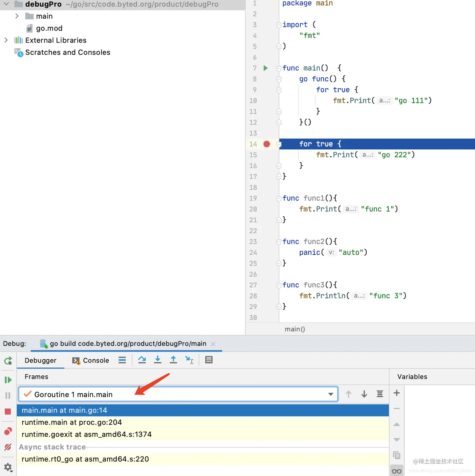Open go.mod in project tree
Viewport: 475px width, 476px height.
click(49, 28)
